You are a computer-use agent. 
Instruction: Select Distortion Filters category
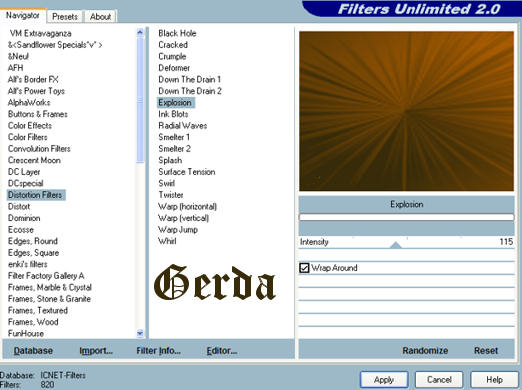36,195
